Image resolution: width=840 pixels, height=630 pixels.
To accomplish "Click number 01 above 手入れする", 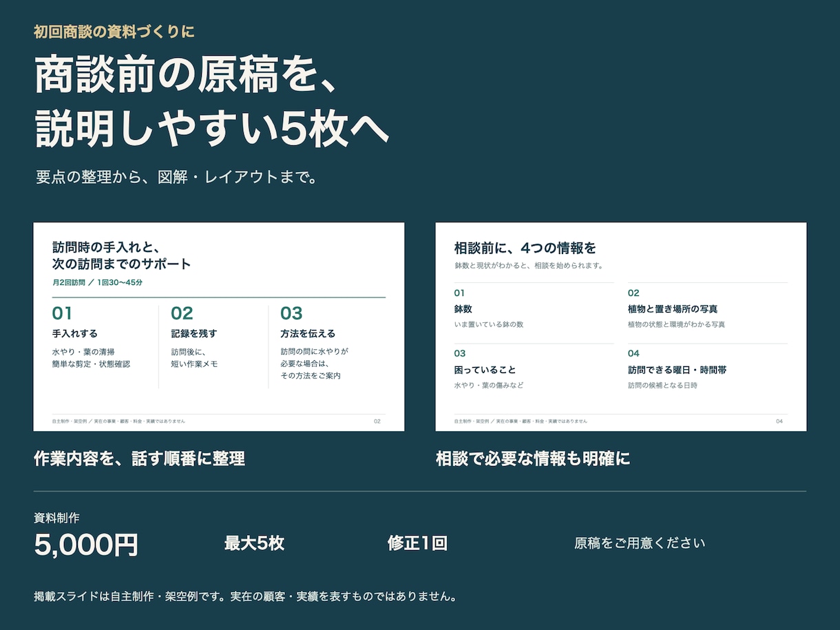I will (x=62, y=313).
